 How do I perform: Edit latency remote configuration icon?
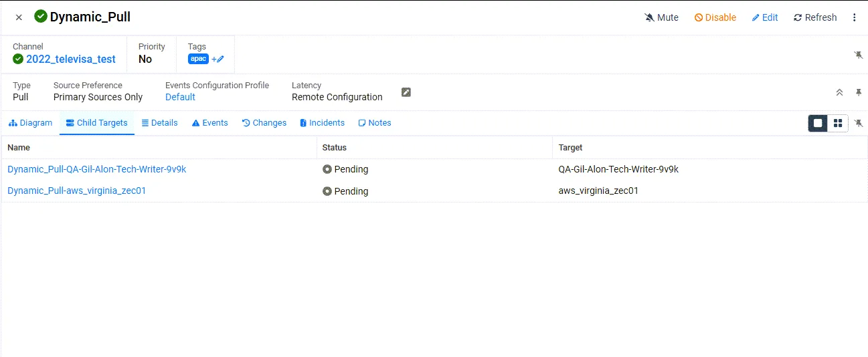[x=406, y=92]
